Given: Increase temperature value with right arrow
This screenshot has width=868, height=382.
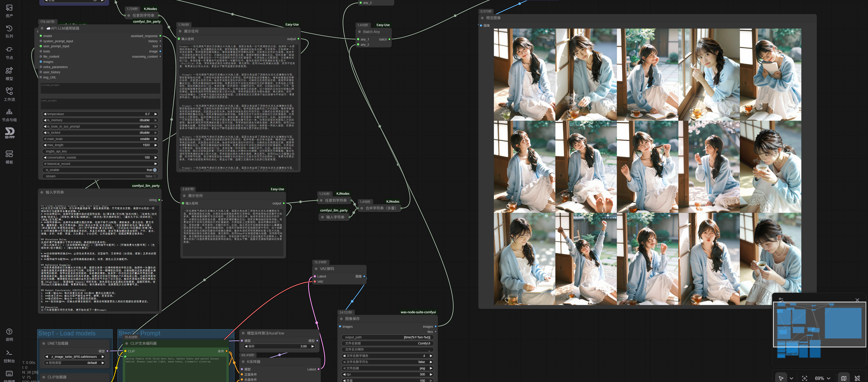Looking at the screenshot, I should 156,114.
